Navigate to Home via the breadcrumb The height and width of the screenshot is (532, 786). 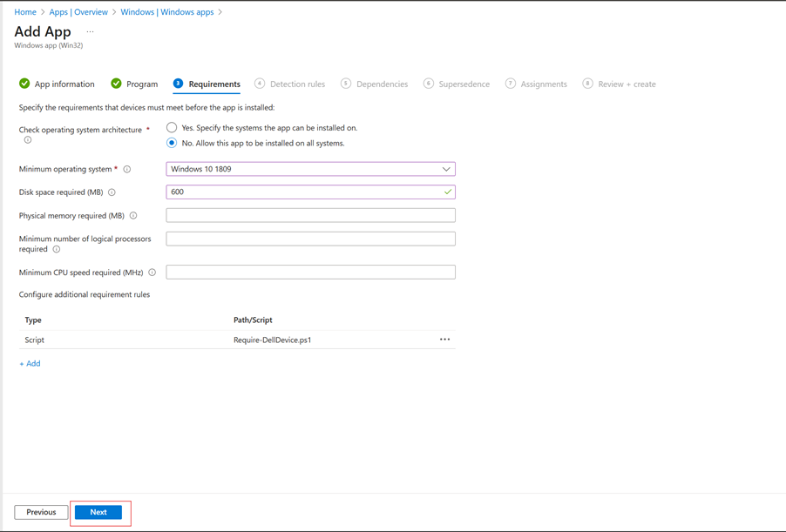(25, 12)
